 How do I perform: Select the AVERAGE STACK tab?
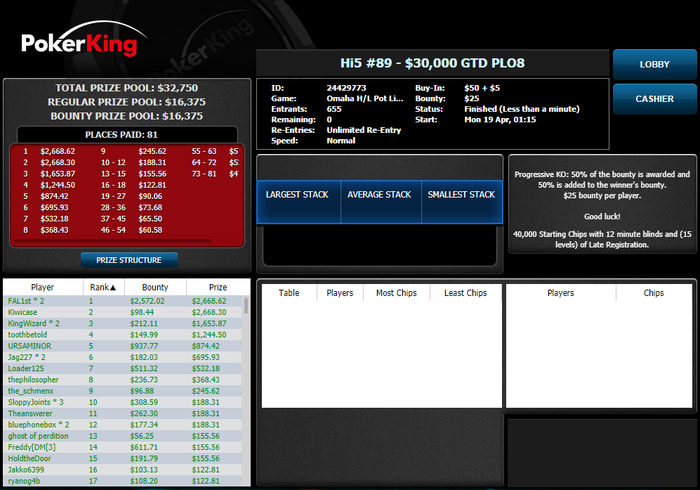click(x=380, y=202)
